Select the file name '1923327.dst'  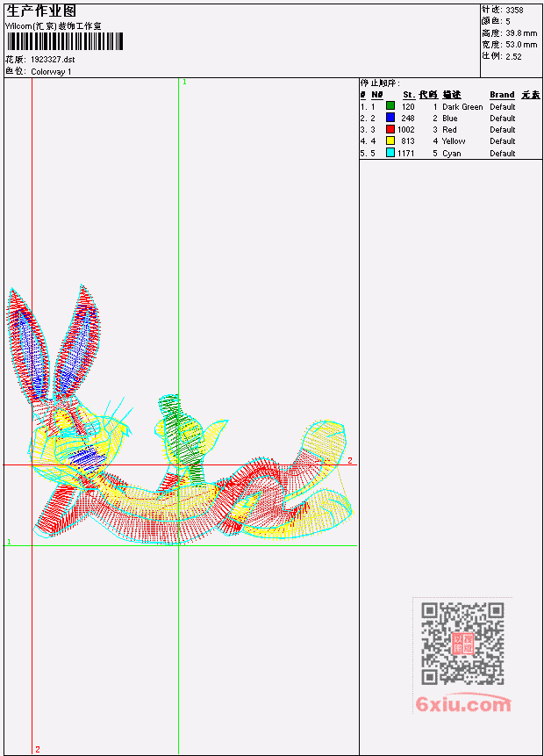[x=53, y=60]
